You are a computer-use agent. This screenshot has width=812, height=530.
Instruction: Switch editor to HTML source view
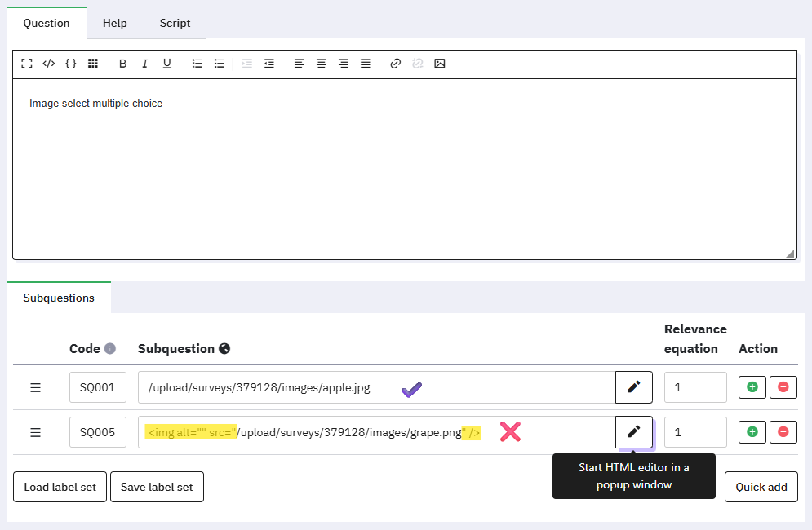coord(49,64)
